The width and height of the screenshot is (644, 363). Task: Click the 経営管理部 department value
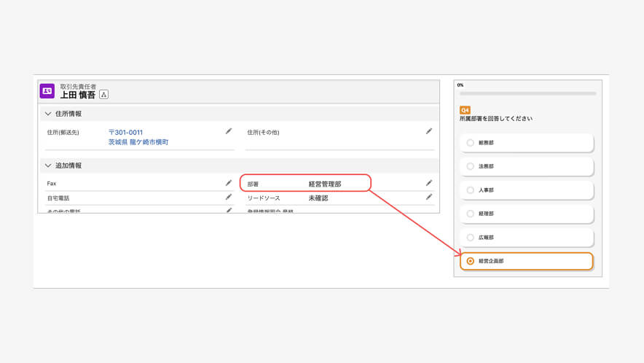tap(325, 184)
